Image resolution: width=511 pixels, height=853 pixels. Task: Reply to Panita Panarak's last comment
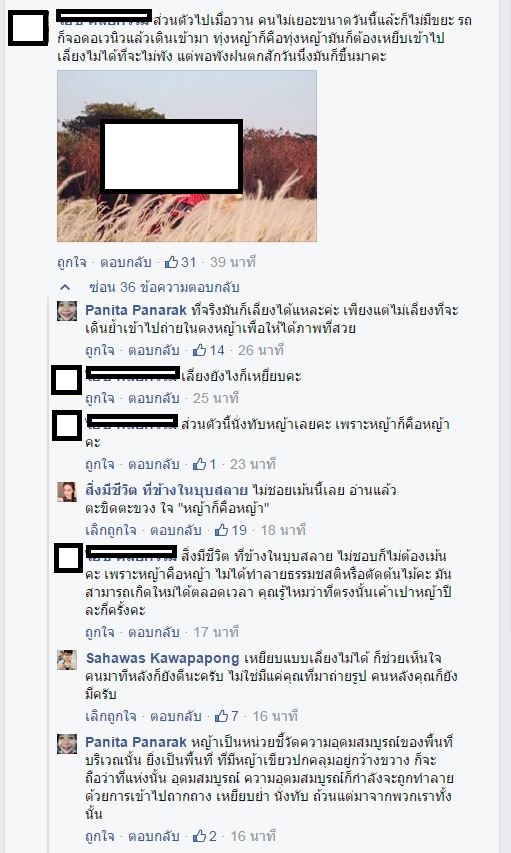pyautogui.click(x=153, y=836)
